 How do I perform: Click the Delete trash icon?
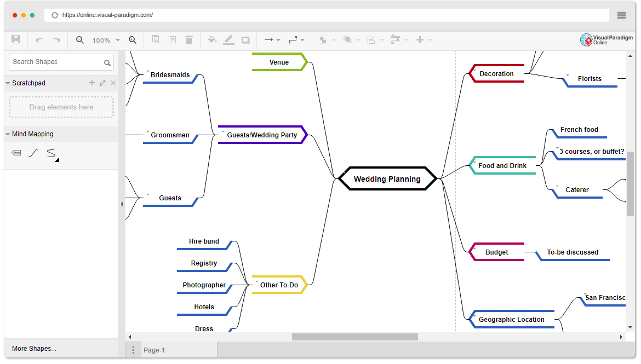click(x=189, y=39)
